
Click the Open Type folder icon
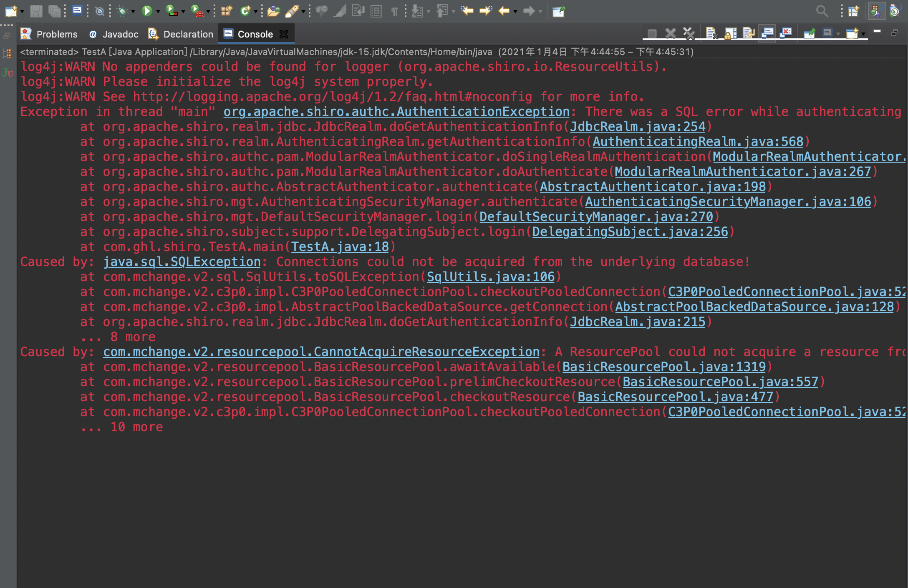pos(273,11)
